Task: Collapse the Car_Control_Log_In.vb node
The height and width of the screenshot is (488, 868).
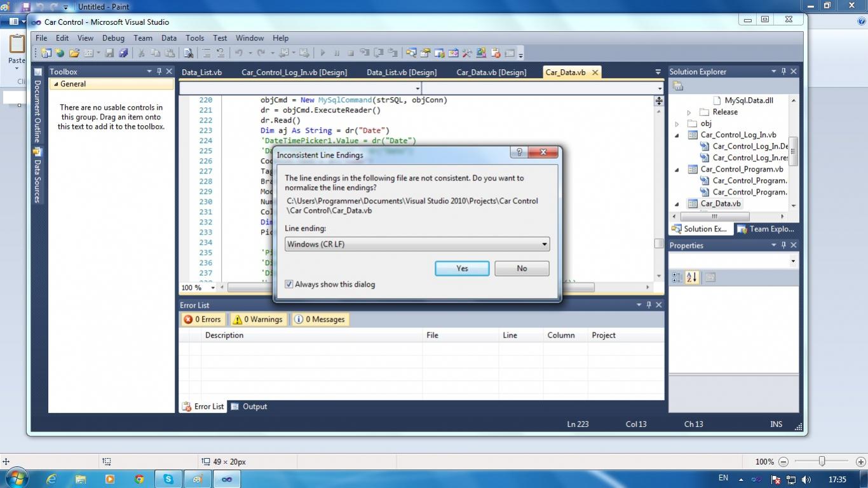Action: 677,135
